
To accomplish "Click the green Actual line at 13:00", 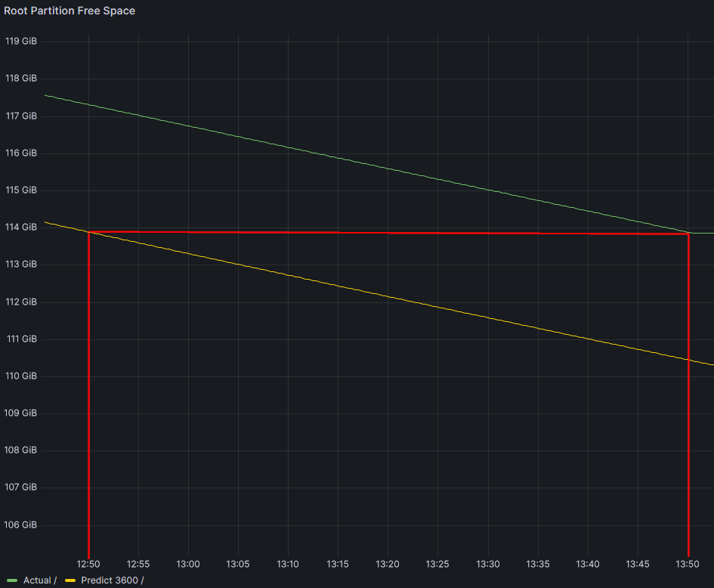I will coord(188,125).
